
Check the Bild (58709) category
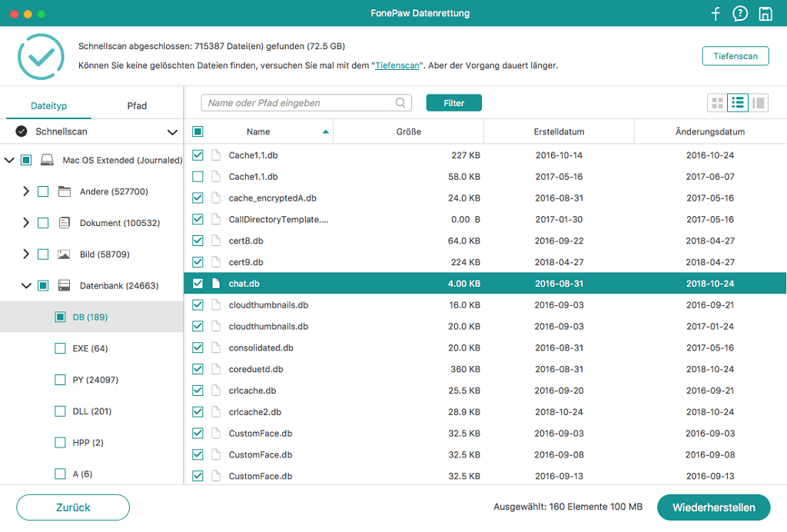43,254
